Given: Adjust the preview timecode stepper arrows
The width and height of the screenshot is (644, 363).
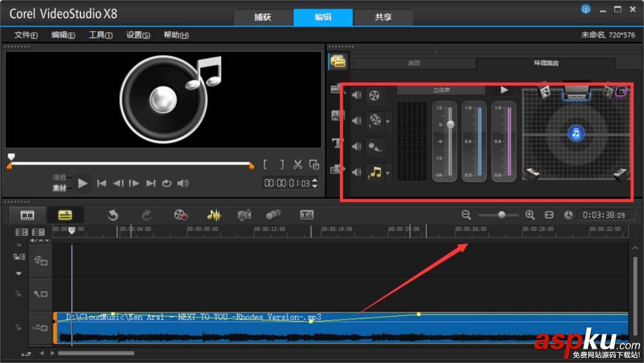Looking at the screenshot, I should (x=315, y=183).
